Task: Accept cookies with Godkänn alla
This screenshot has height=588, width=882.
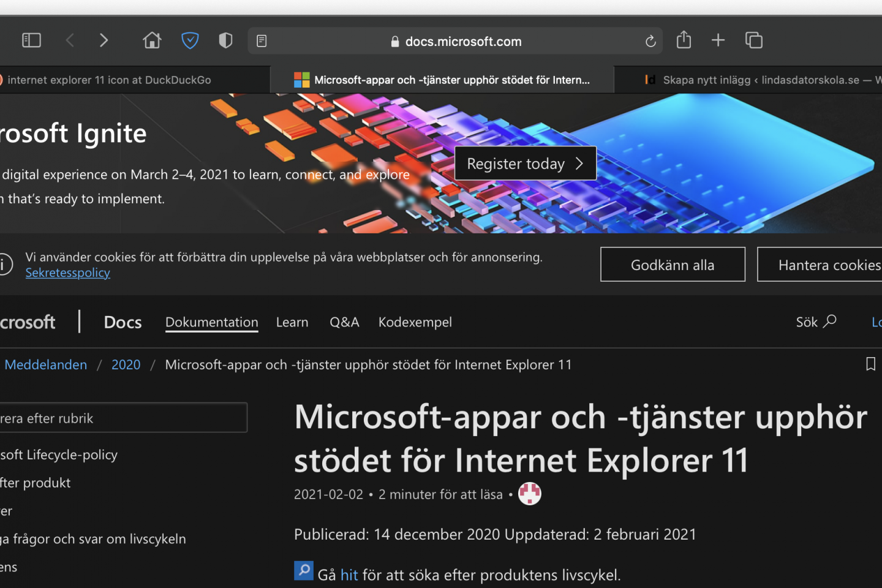Action: (x=673, y=265)
